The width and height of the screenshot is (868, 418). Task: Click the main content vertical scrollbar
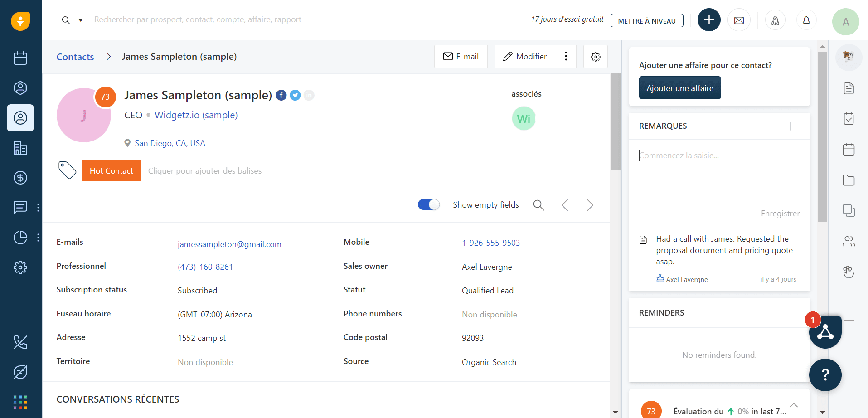616,122
